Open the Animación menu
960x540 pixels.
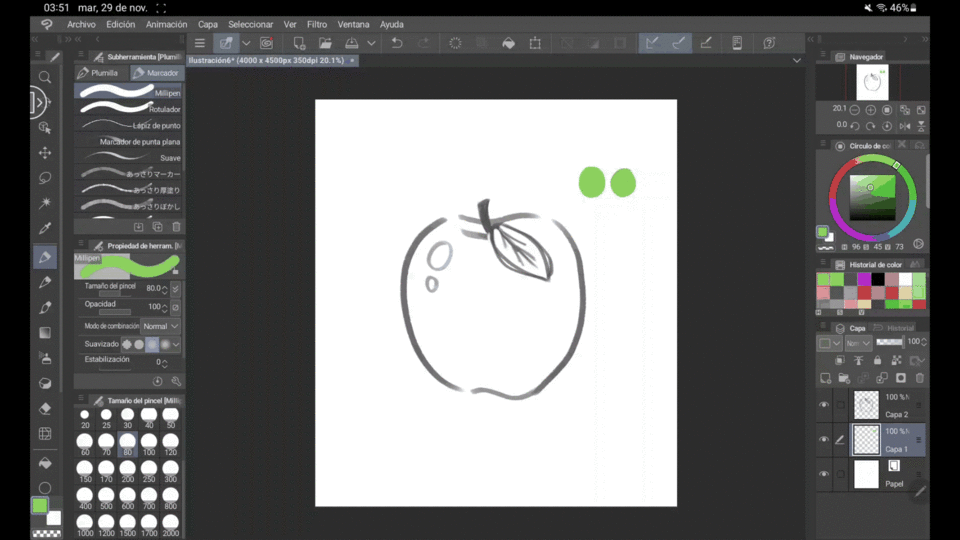coord(167,24)
